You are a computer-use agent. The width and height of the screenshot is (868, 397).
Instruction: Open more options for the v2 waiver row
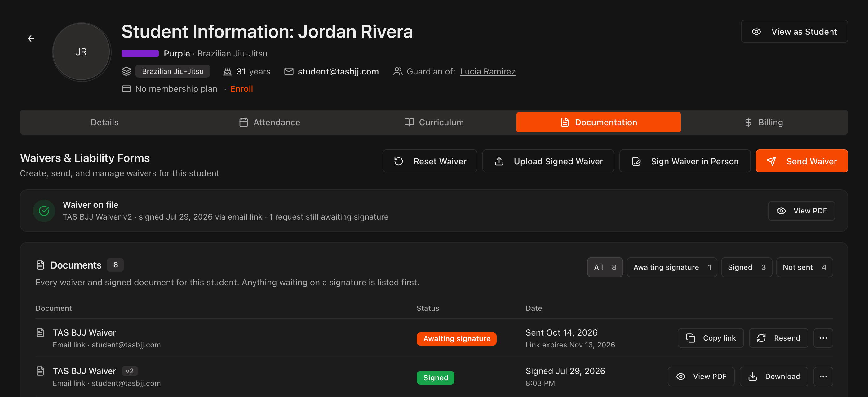(x=823, y=377)
